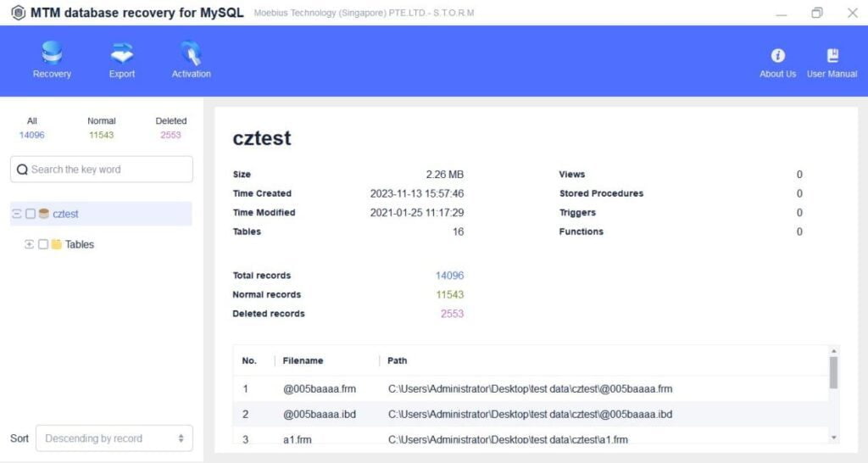Viewport: 868px width, 463px height.
Task: Open About Us info
Action: [777, 63]
